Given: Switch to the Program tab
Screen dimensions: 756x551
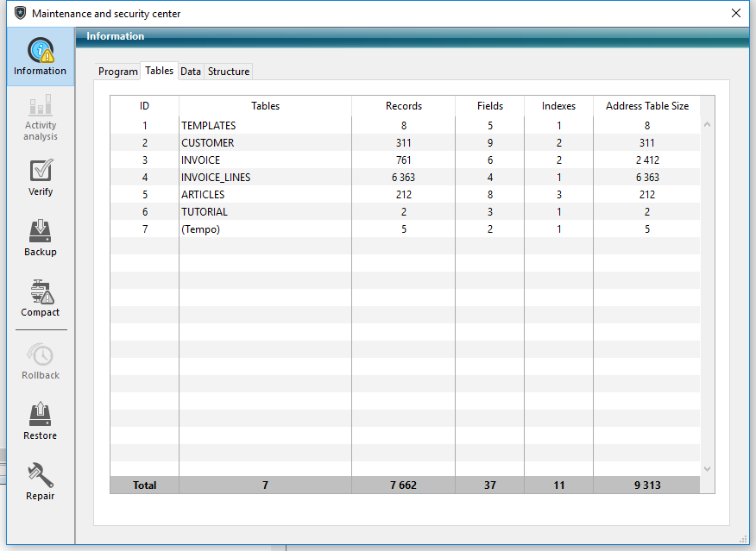Looking at the screenshot, I should pos(117,72).
